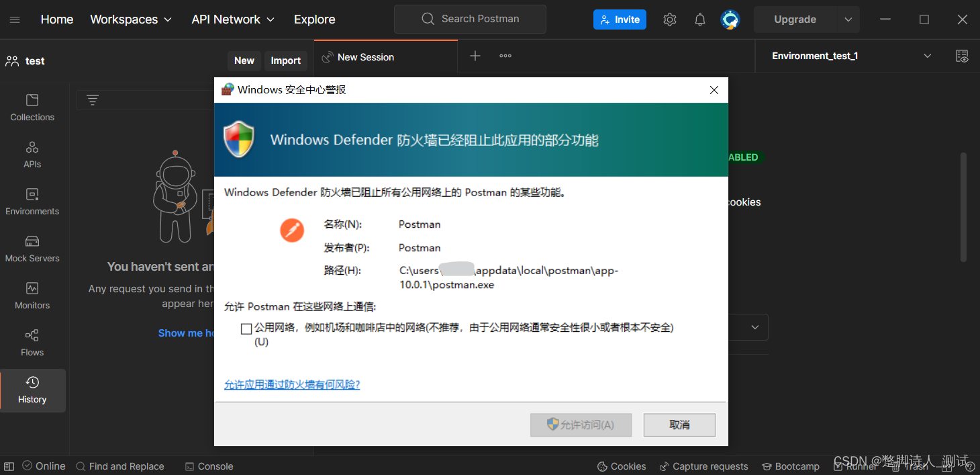The width and height of the screenshot is (980, 475).
Task: Open the user avatar menu
Action: pyautogui.click(x=730, y=19)
